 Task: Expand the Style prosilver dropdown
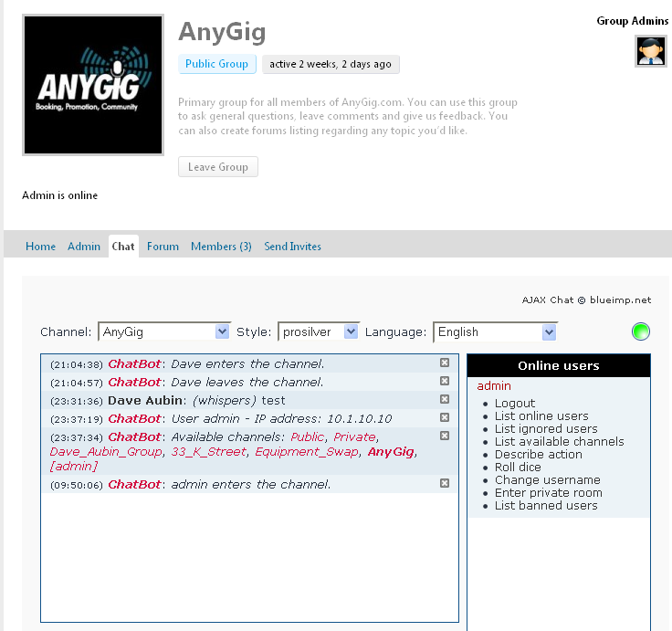coord(319,331)
